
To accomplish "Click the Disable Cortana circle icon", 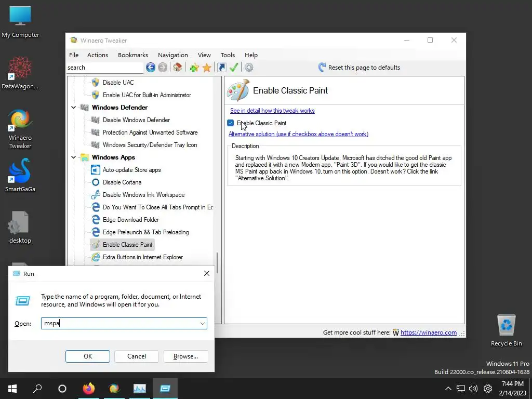I will coord(96,182).
